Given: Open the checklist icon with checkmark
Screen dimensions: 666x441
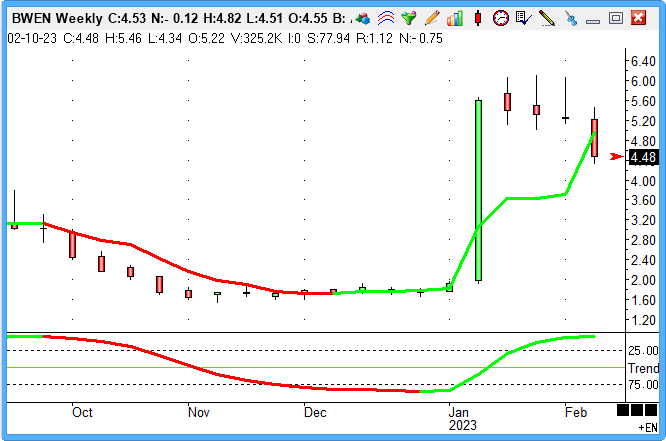Looking at the screenshot, I should coord(523,18).
